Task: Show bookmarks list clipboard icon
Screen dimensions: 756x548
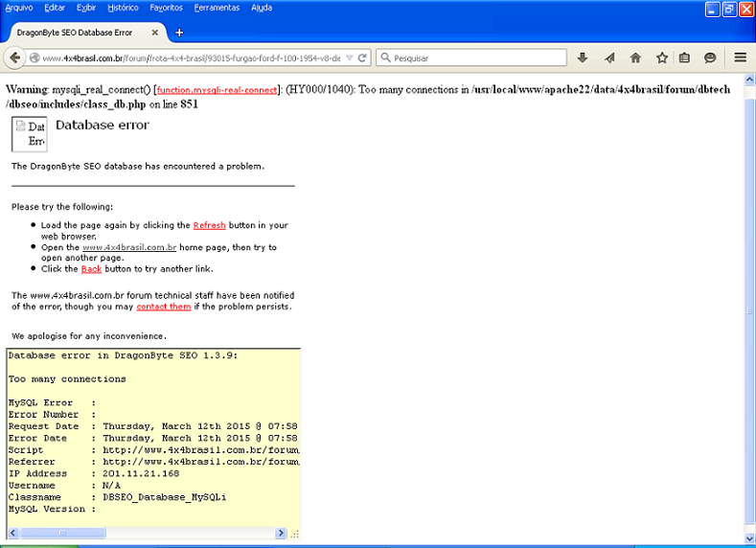Action: (684, 57)
